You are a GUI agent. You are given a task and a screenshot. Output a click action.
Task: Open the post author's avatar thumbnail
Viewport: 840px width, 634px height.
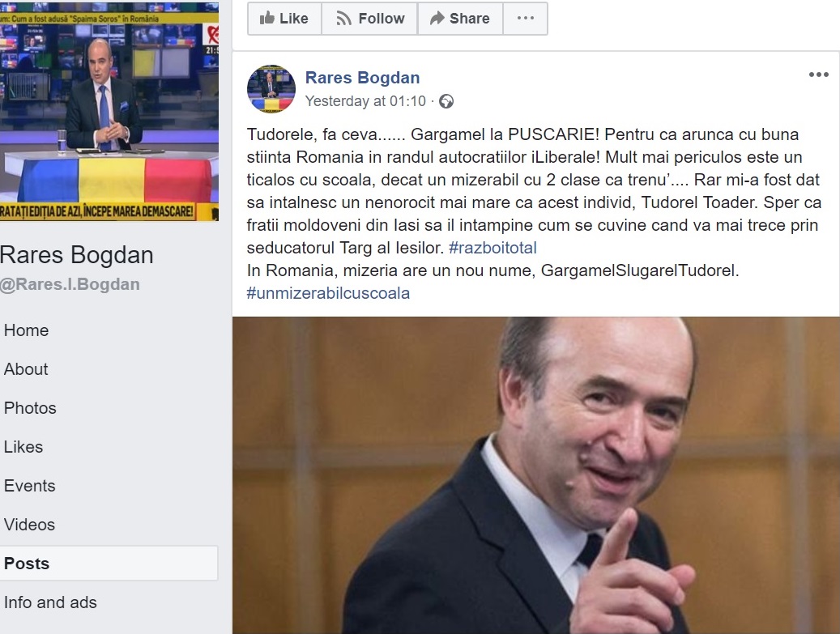271,89
